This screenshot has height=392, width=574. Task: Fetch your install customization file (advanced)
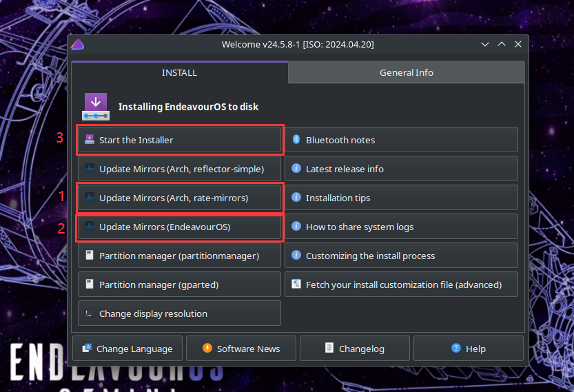[x=401, y=285]
